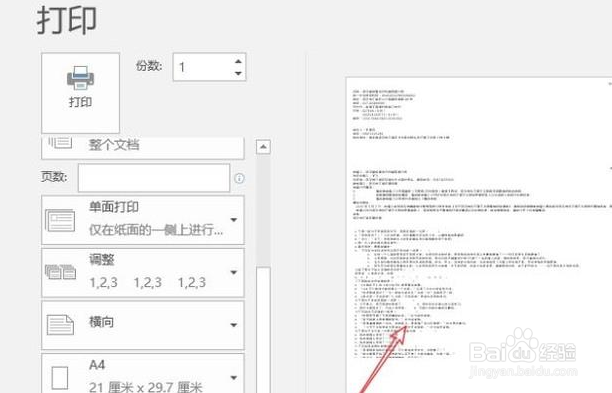Click the collated pages icon next to 调整

60,272
